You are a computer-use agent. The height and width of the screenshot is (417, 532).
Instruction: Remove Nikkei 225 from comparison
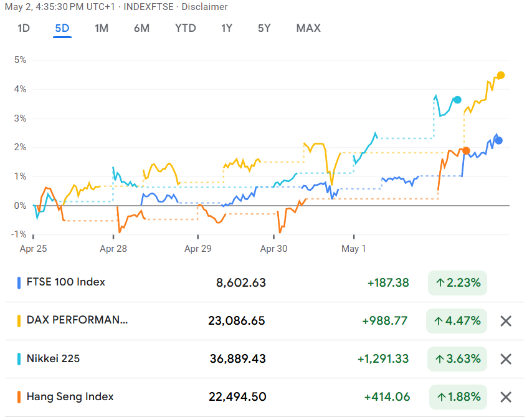pyautogui.click(x=506, y=359)
